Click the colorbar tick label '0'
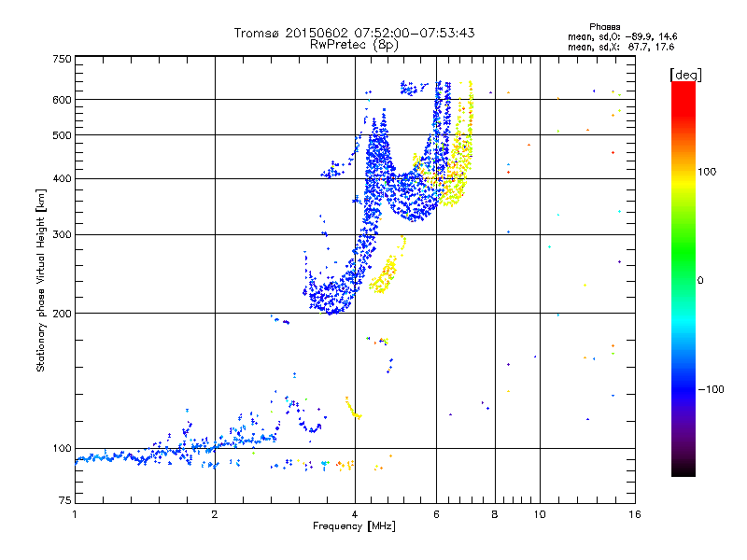 pyautogui.click(x=700, y=280)
